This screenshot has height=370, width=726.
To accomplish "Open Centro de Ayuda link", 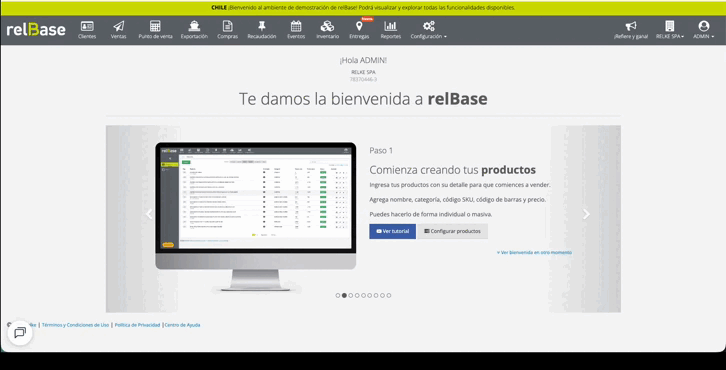I will [182, 325].
